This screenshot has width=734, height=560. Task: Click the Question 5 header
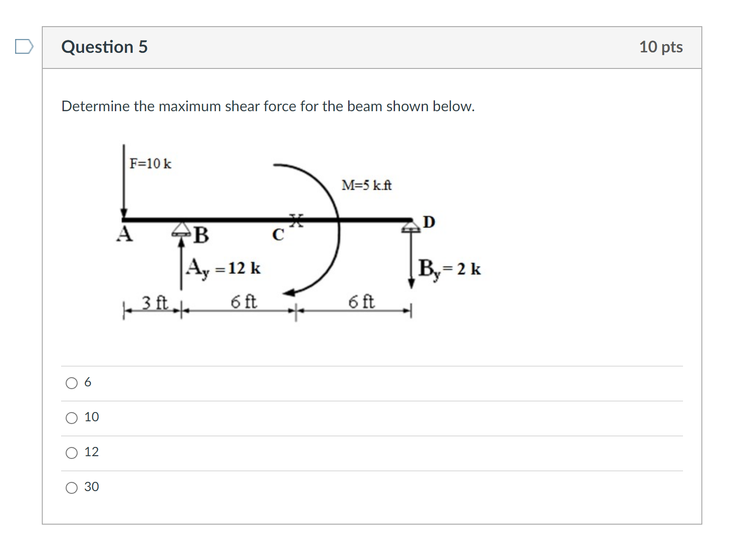click(104, 46)
